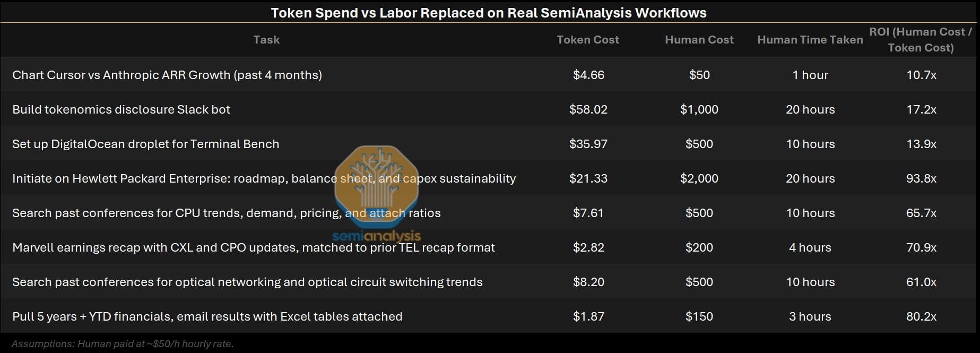Select the Token Cost column header
Image resolution: width=980 pixels, height=353 pixels.
click(x=588, y=40)
